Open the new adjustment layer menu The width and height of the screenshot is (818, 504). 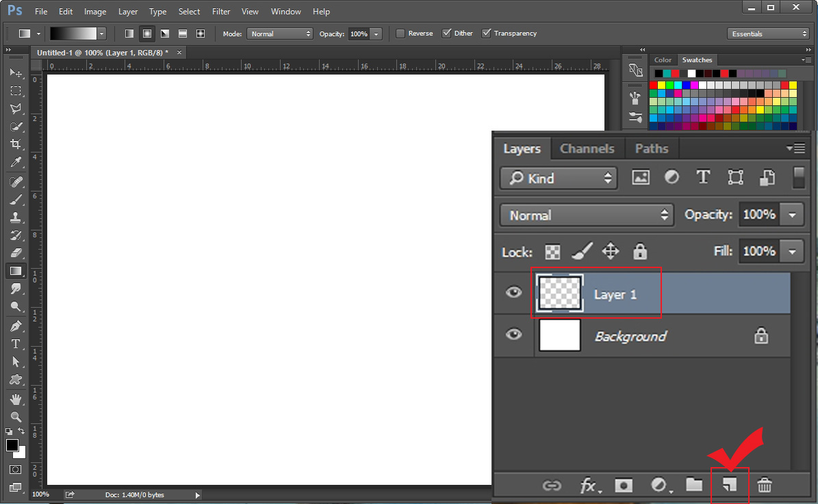coord(661,486)
